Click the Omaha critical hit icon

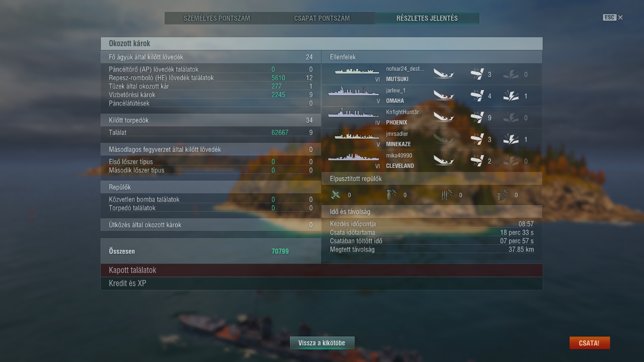click(x=511, y=96)
